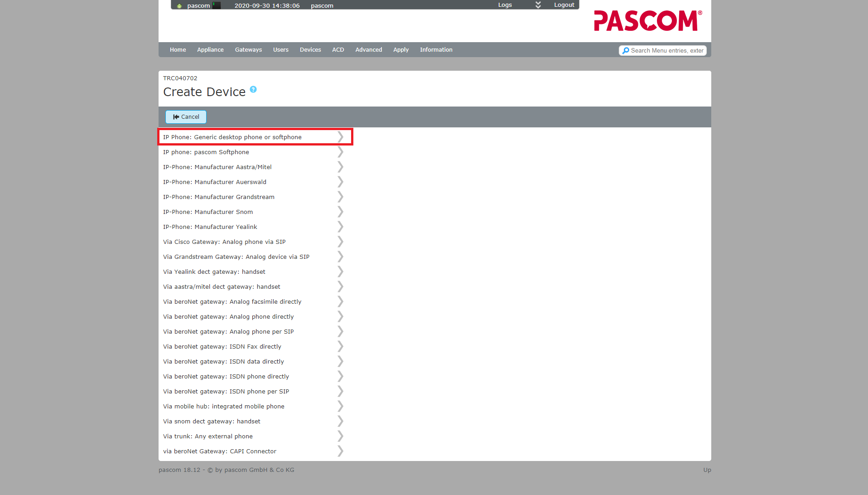Image resolution: width=868 pixels, height=495 pixels.
Task: Expand IP-Phone: Manufacturer Snom entry
Action: (x=340, y=212)
